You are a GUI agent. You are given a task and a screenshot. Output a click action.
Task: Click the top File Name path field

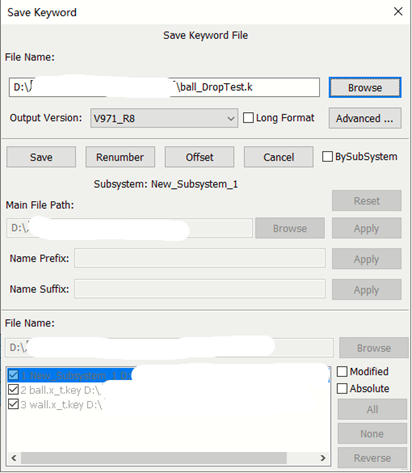point(164,87)
